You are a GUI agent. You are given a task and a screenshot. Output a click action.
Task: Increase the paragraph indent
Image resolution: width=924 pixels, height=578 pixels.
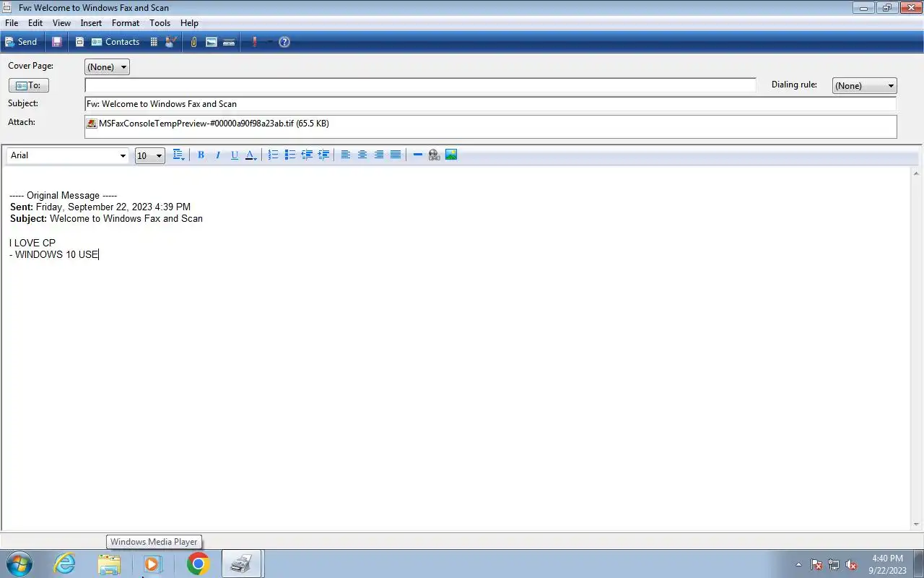323,155
